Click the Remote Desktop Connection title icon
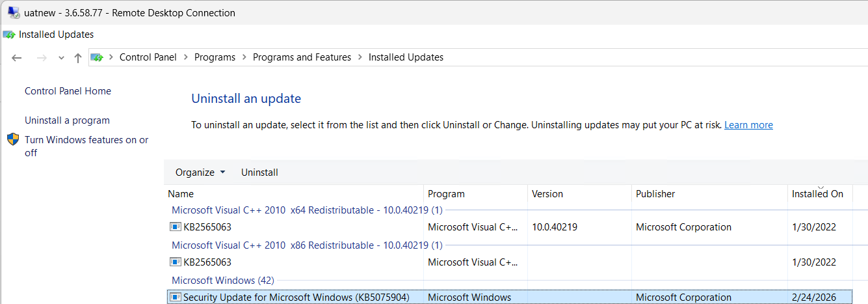Viewport: 868px width, 304px height. pyautogui.click(x=14, y=12)
